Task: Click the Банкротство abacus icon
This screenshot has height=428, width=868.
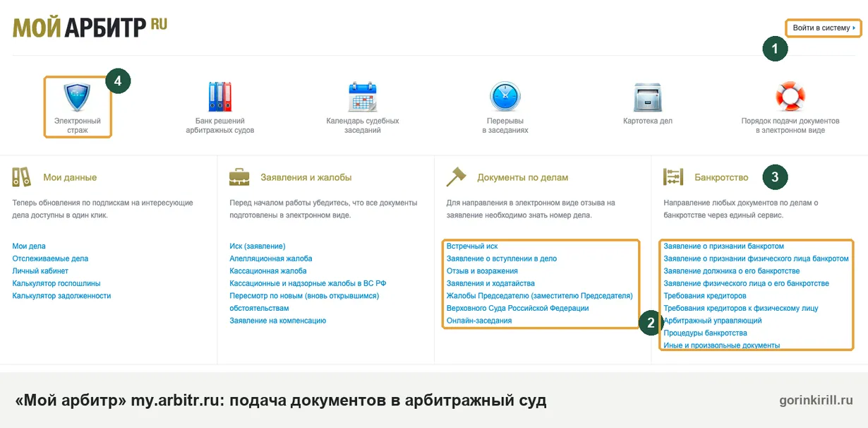Action: [x=674, y=177]
